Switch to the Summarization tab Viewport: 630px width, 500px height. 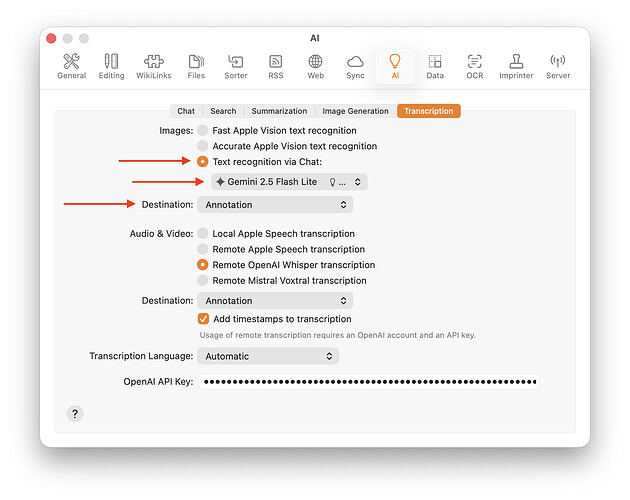[x=279, y=111]
